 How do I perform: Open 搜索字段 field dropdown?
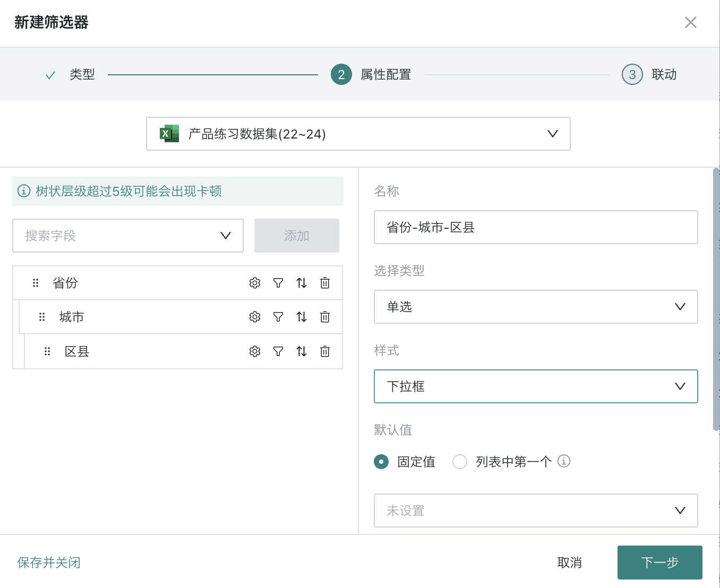(128, 236)
